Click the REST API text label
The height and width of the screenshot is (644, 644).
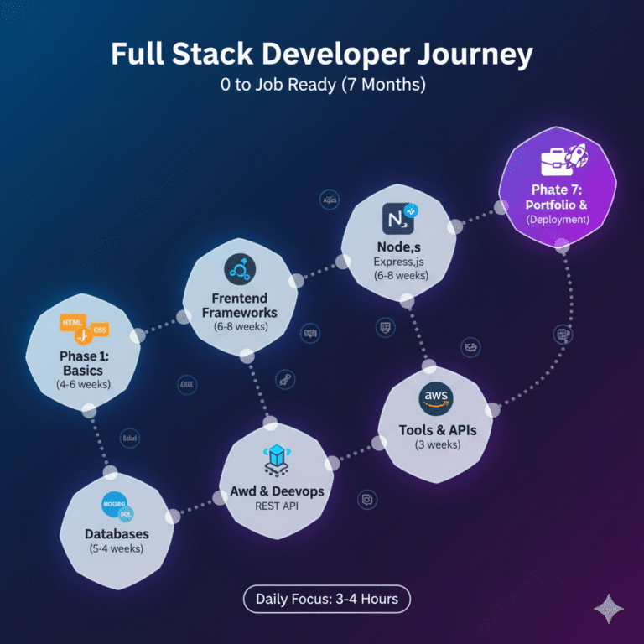point(276,506)
